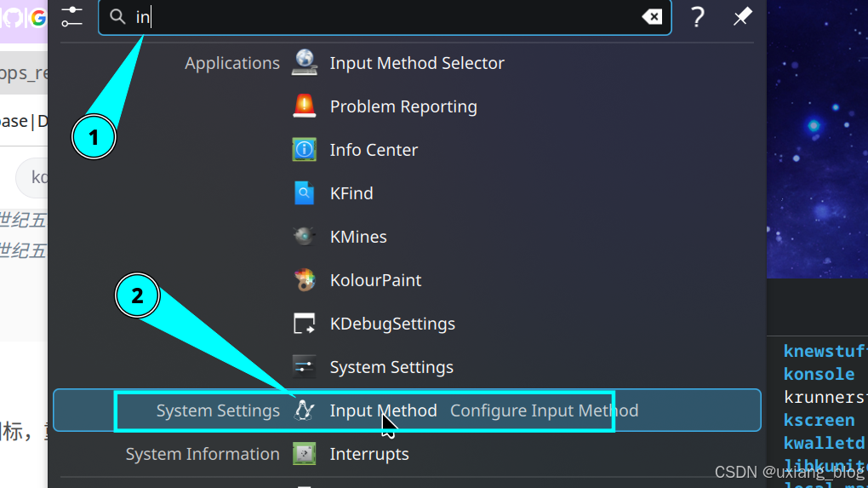Open KDebugSettings icon

305,324
